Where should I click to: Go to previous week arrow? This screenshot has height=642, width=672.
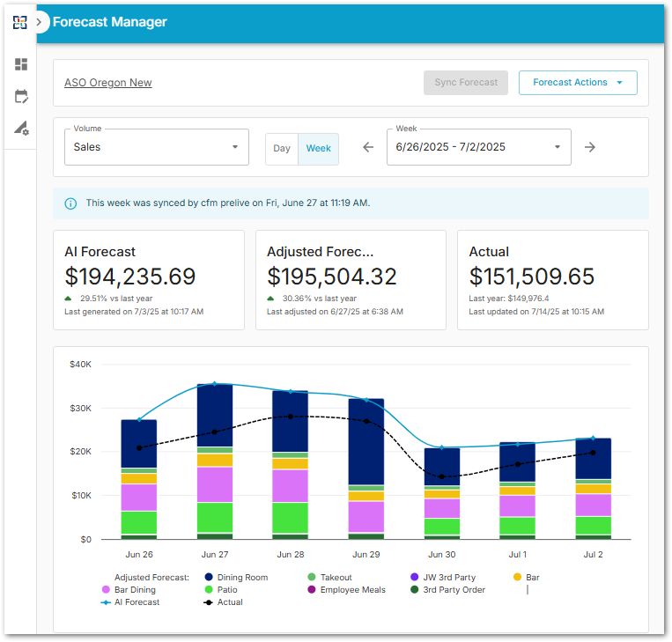coord(368,147)
